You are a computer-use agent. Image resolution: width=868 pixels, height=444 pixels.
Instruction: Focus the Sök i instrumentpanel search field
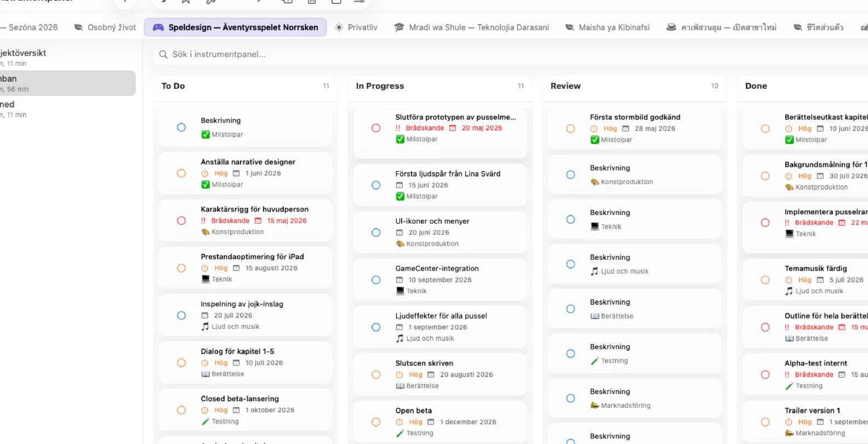(510, 54)
